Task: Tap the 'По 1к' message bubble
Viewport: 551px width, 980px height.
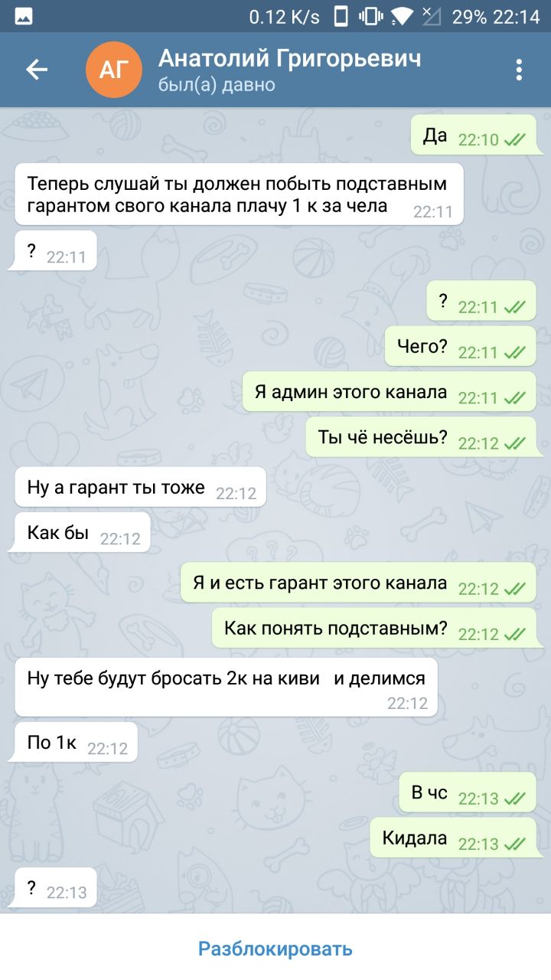Action: [77, 742]
